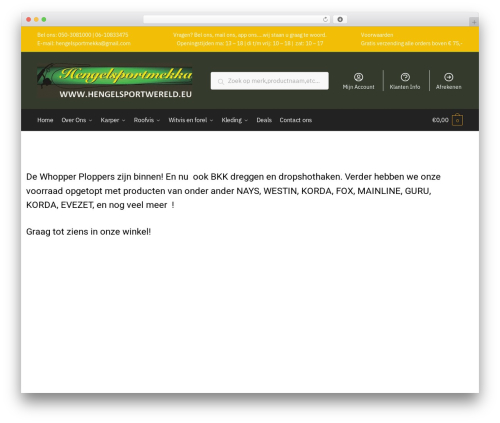Click the Hengelsportmekka logo

coord(114,81)
